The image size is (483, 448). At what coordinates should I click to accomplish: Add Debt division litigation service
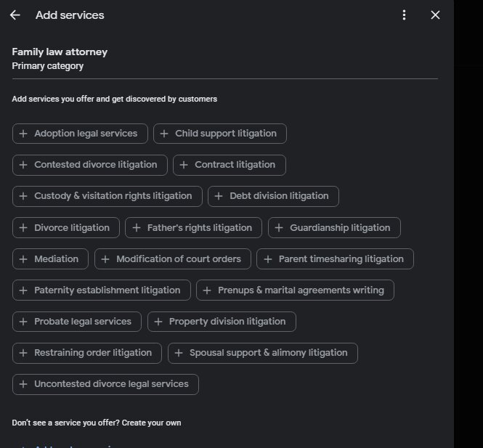(x=273, y=196)
